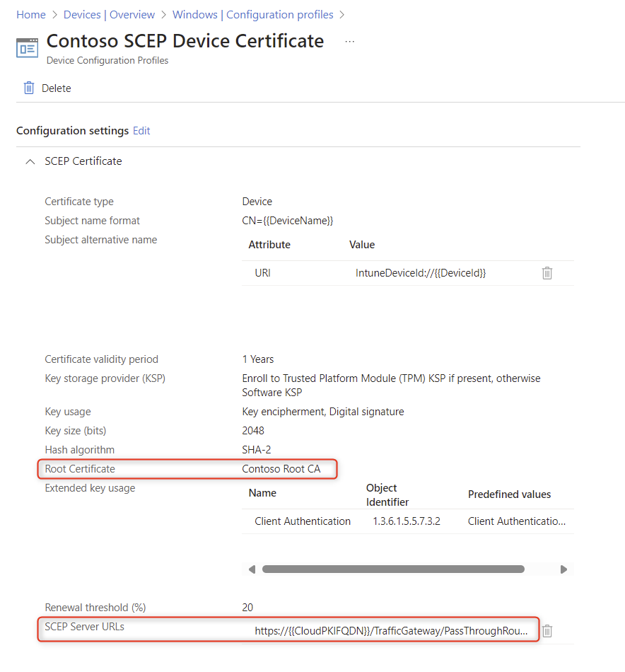This screenshot has height=672, width=625.
Task: Click the Delete trash can icon
Action: click(29, 88)
